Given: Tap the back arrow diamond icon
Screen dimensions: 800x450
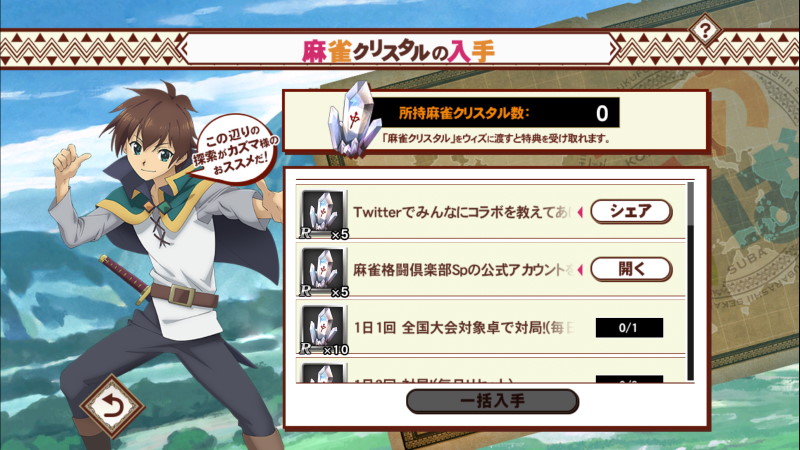Looking at the screenshot, I should pos(112,407).
